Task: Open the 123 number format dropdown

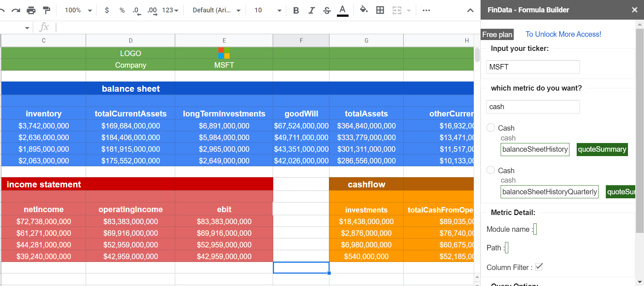Action: 170,10
